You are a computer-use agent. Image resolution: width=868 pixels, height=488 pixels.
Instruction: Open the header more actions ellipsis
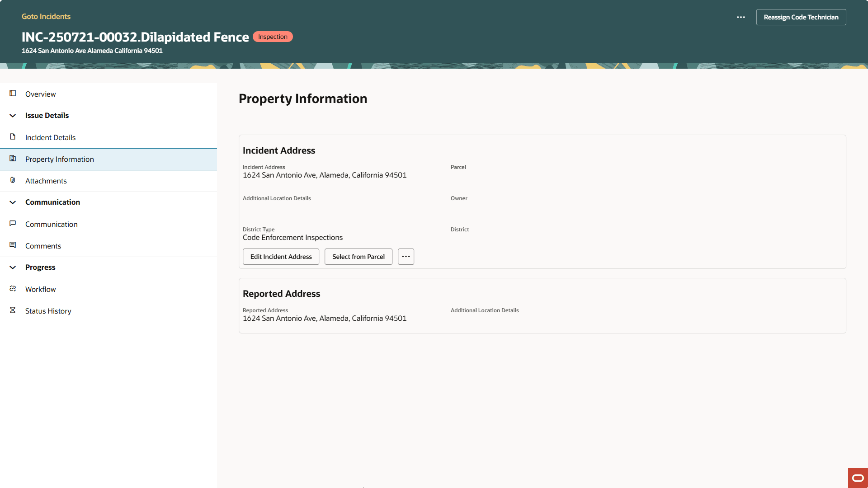[741, 17]
